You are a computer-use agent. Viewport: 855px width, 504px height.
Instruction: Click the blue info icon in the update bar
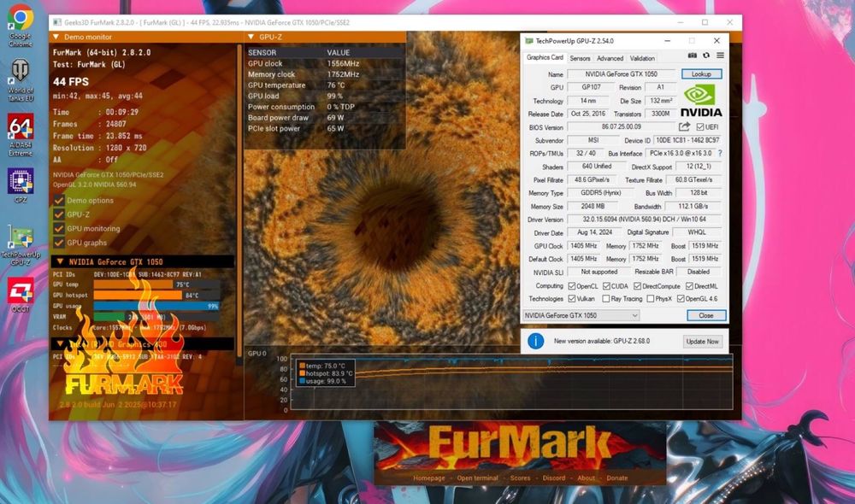(535, 341)
